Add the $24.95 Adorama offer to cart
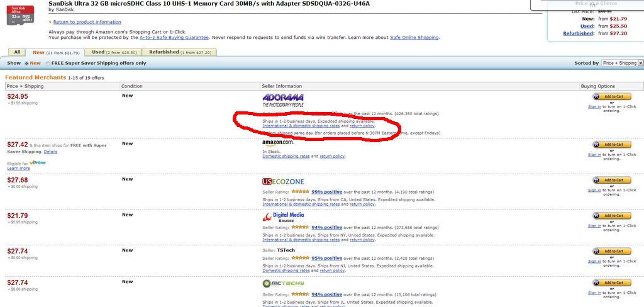Screen dimensions: 644x307 [x=611, y=97]
